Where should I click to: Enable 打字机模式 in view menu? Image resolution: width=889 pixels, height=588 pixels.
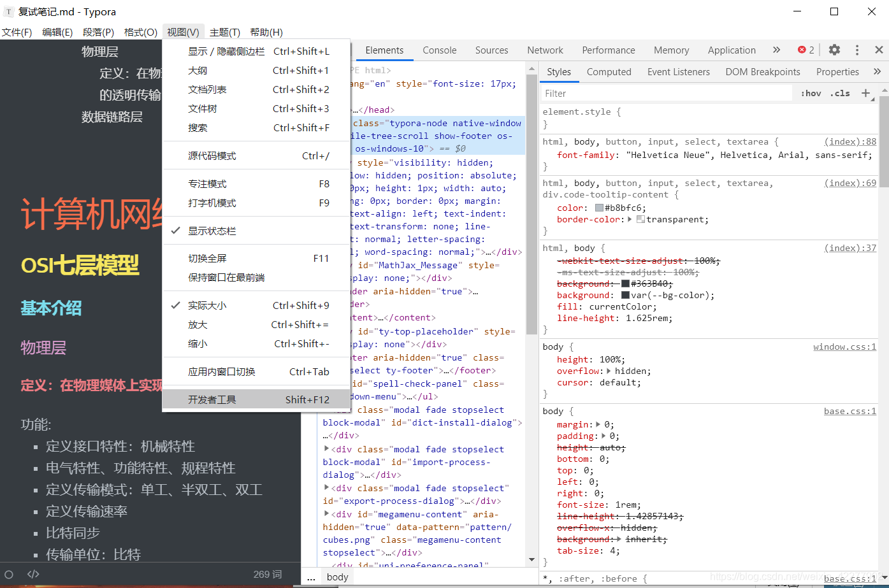[256, 203]
